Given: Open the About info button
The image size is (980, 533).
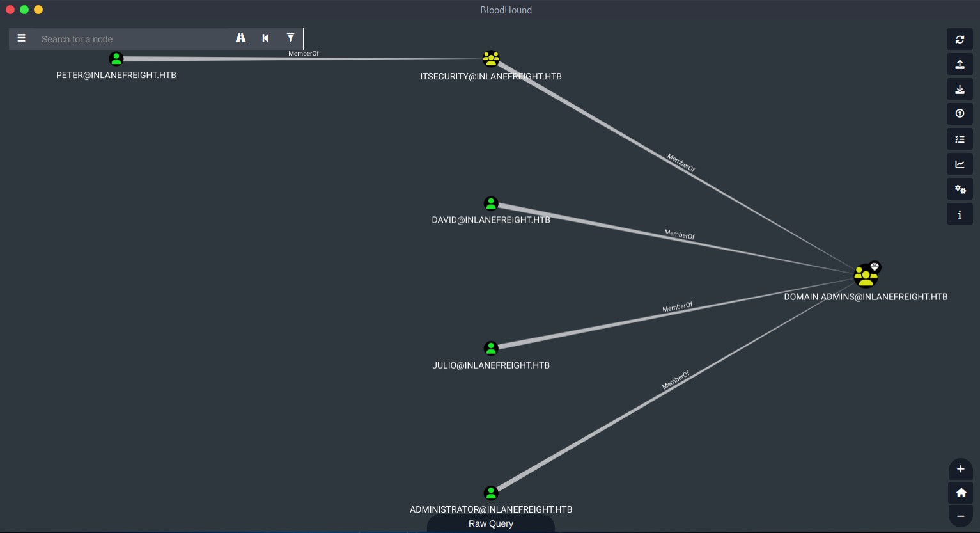Looking at the screenshot, I should click(x=960, y=214).
